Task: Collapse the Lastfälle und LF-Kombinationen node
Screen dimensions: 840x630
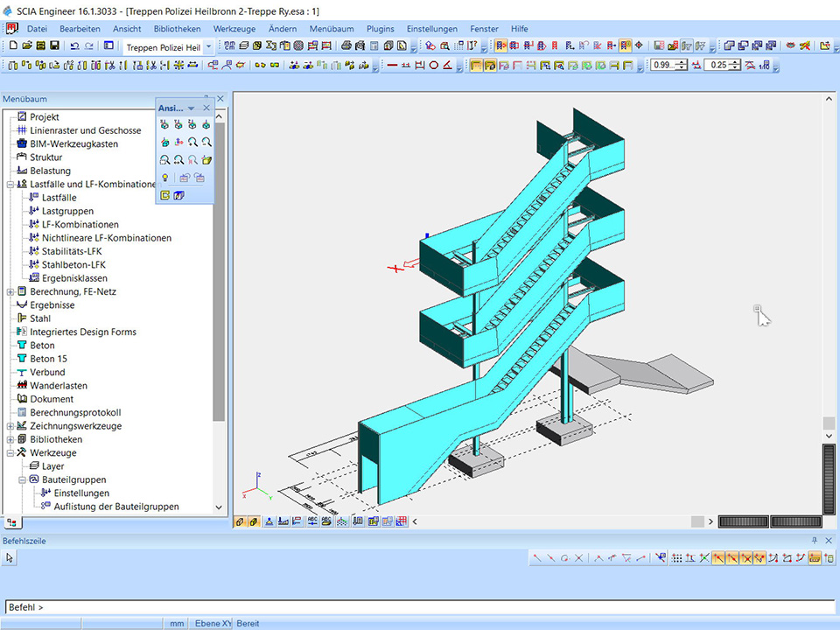Action: click(x=10, y=185)
